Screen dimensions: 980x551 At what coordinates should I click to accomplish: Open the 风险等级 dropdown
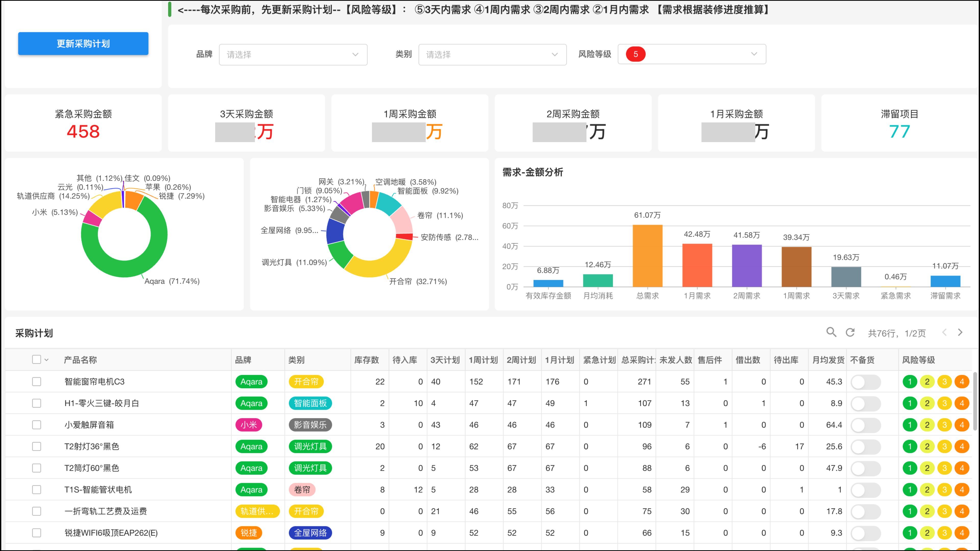(692, 54)
